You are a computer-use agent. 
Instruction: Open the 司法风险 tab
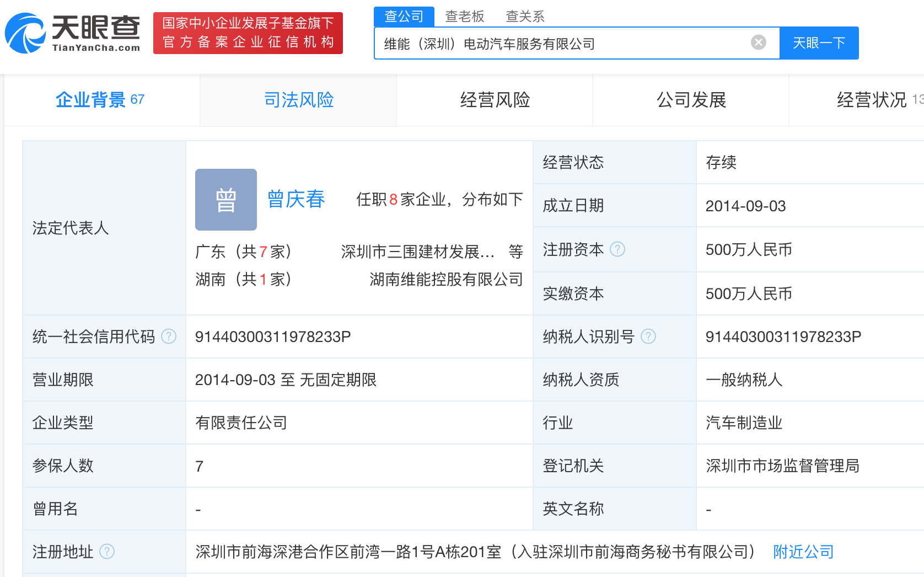[298, 100]
